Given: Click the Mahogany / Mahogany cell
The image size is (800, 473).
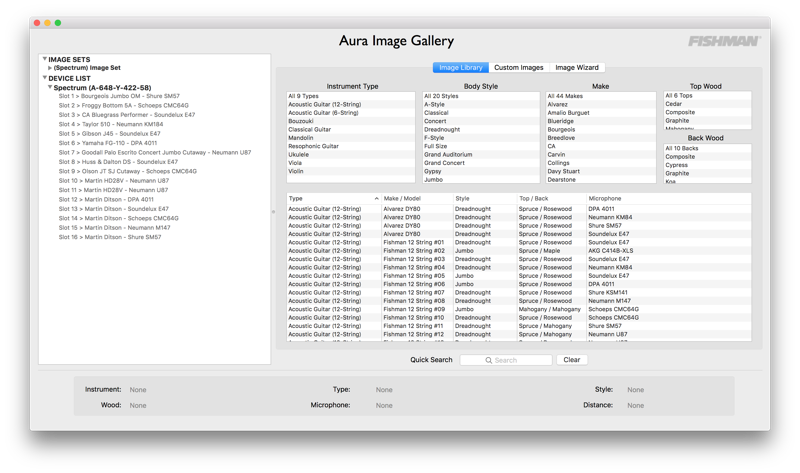Looking at the screenshot, I should (x=549, y=309).
